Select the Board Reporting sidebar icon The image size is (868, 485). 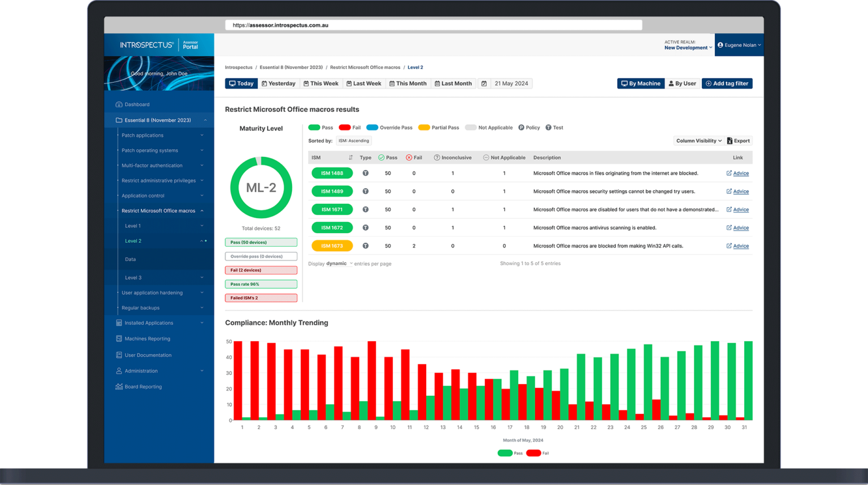[x=118, y=387]
